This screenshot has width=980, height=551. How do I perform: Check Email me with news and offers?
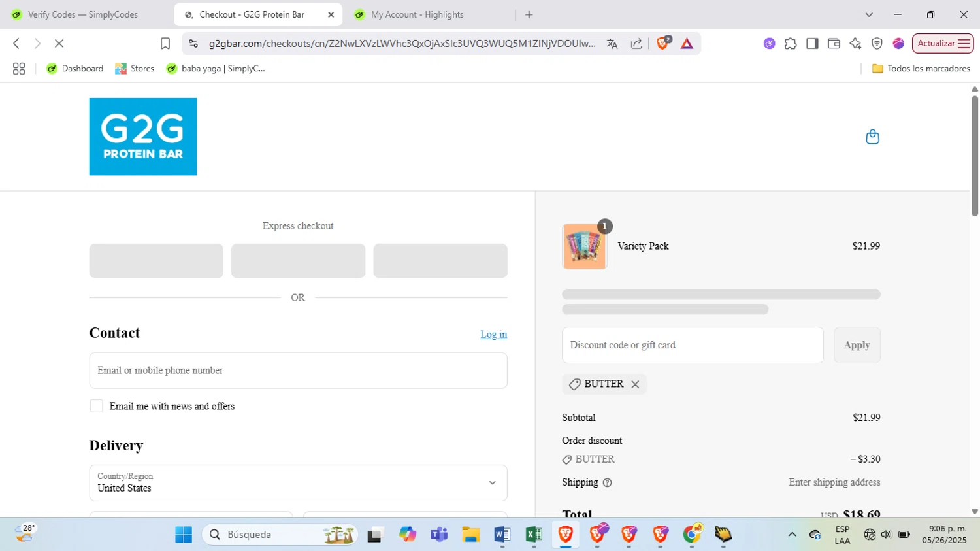[x=97, y=407]
